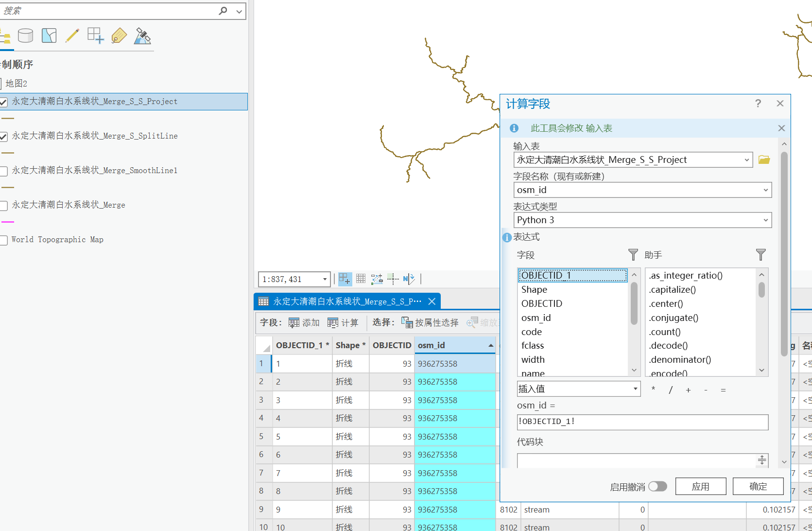This screenshot has width=812, height=531.
Task: Click the north correction N icon
Action: [409, 279]
